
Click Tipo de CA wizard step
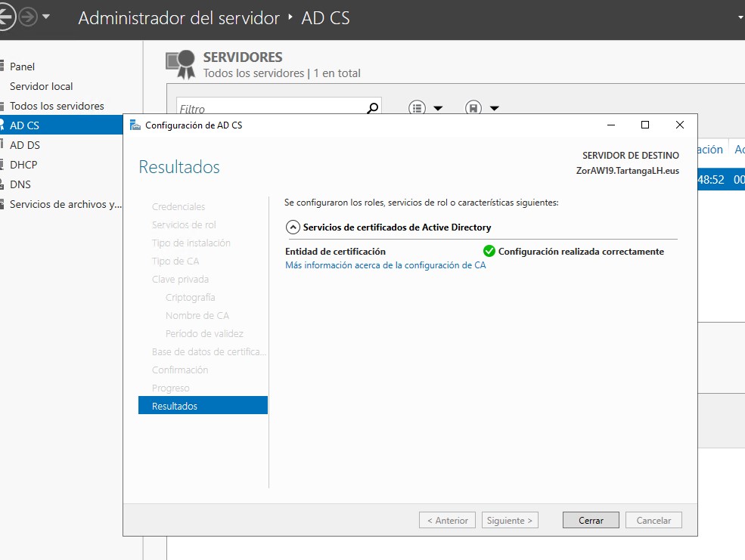pyautogui.click(x=175, y=261)
